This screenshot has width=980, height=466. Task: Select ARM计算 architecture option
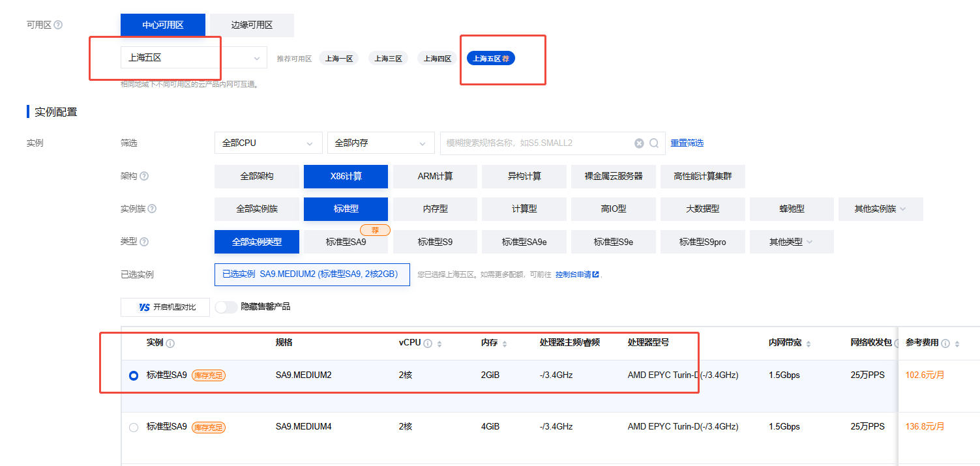point(435,177)
